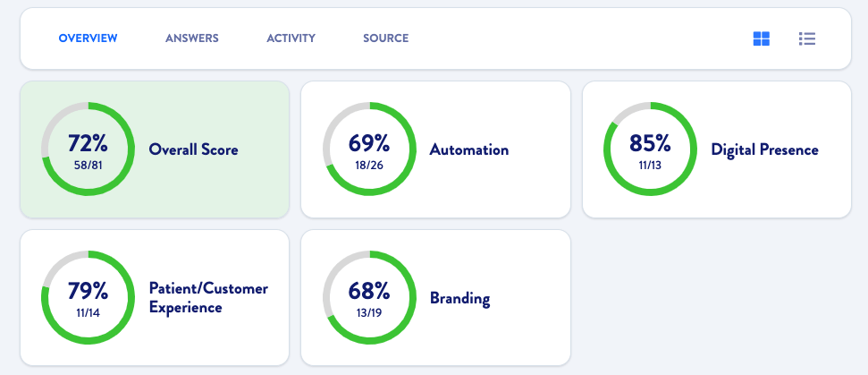Click the 58/81 score fraction
The height and width of the screenshot is (375, 868).
click(88, 165)
